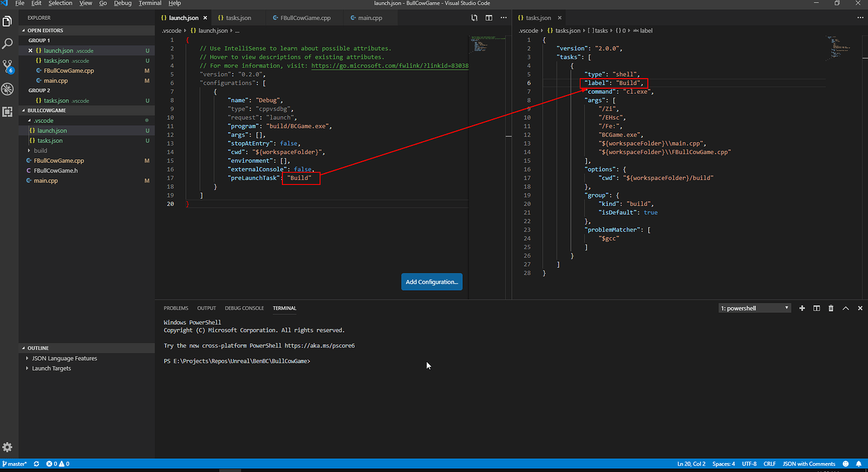This screenshot has height=472, width=868.
Task: Click the Add Configuration button
Action: coord(431,281)
